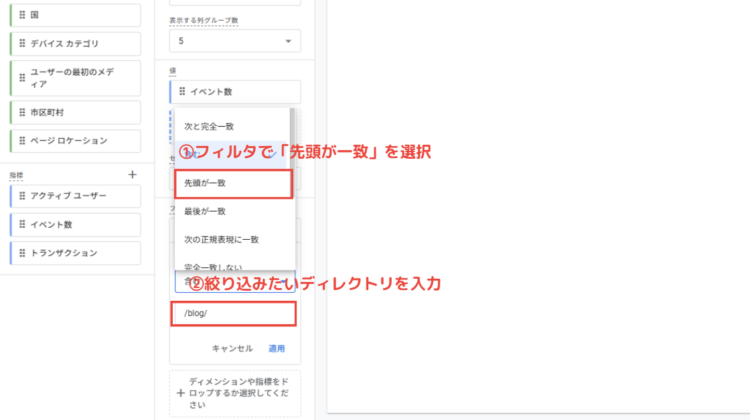
Task: Click the plus icon in the ディメンションや指標をドロップ area
Action: [x=180, y=393]
